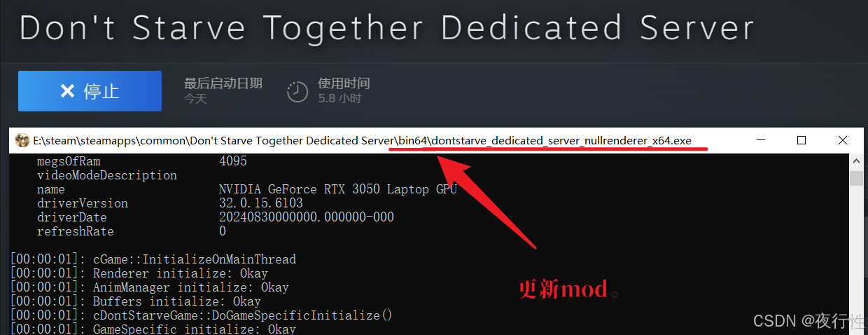The image size is (868, 335).
Task: Click the videoModeDescription line
Action: pos(107,175)
